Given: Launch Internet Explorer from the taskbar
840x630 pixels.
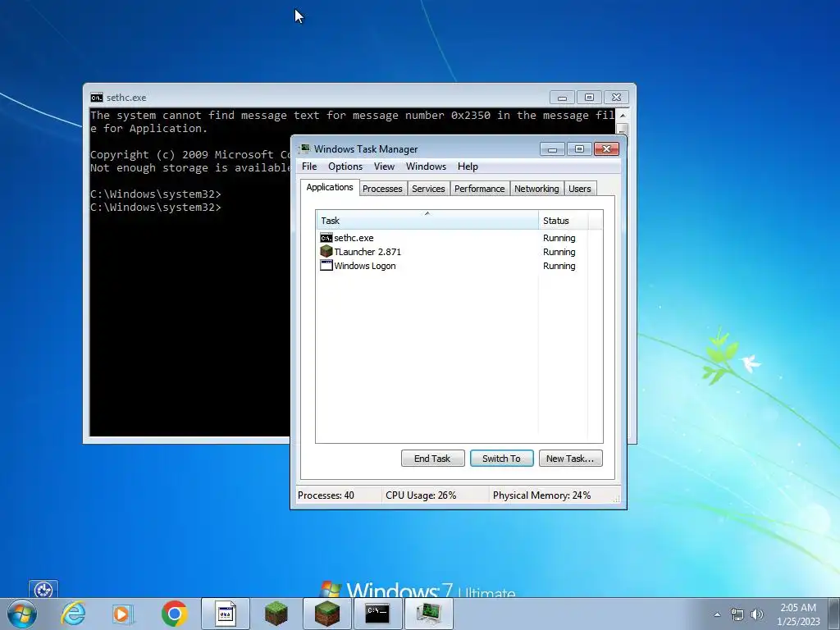Looking at the screenshot, I should point(73,614).
